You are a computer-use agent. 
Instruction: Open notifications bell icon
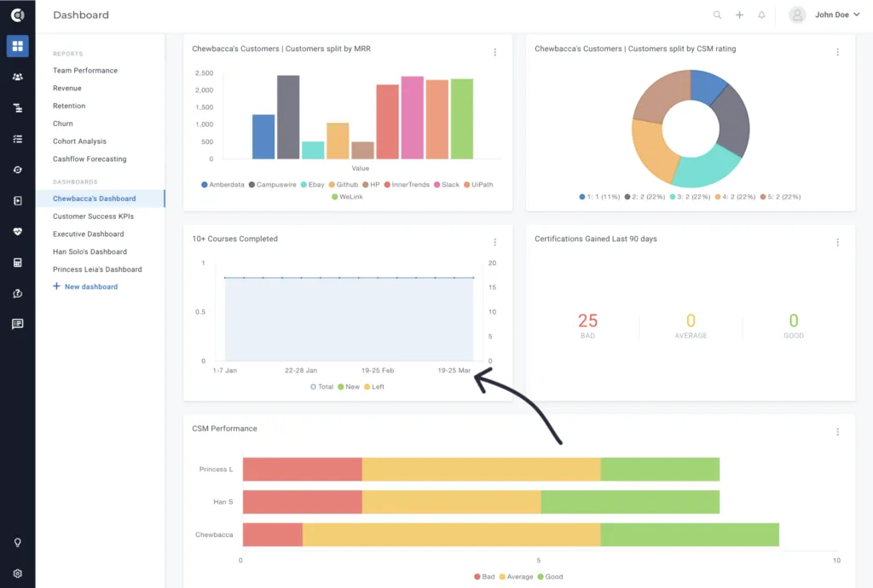pos(761,15)
